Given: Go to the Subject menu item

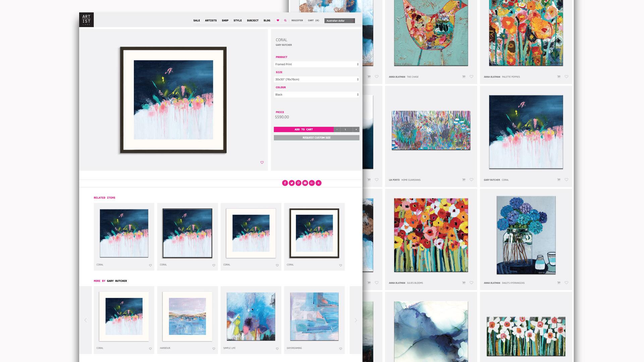Looking at the screenshot, I should 253,20.
